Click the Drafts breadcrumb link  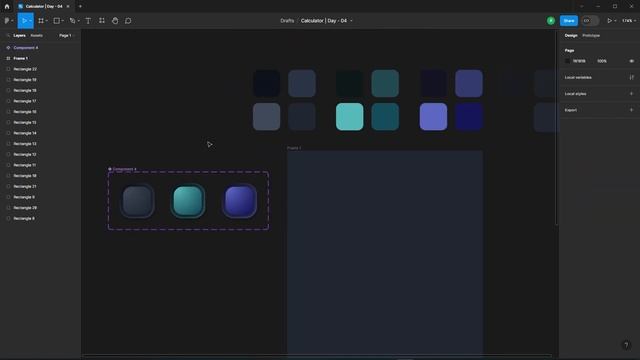click(x=287, y=20)
